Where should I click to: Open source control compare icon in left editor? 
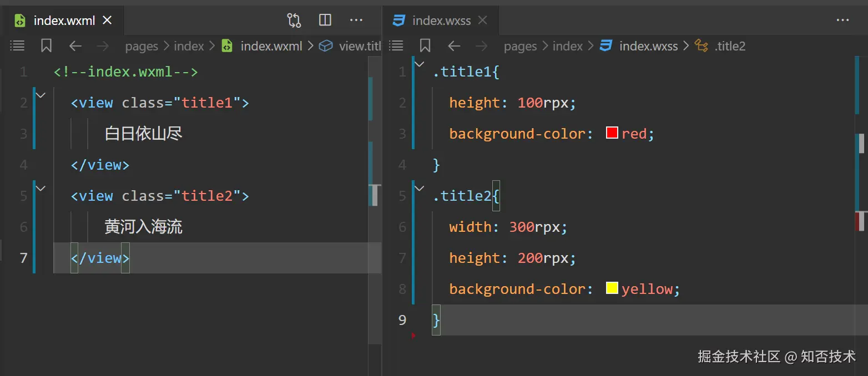(294, 21)
